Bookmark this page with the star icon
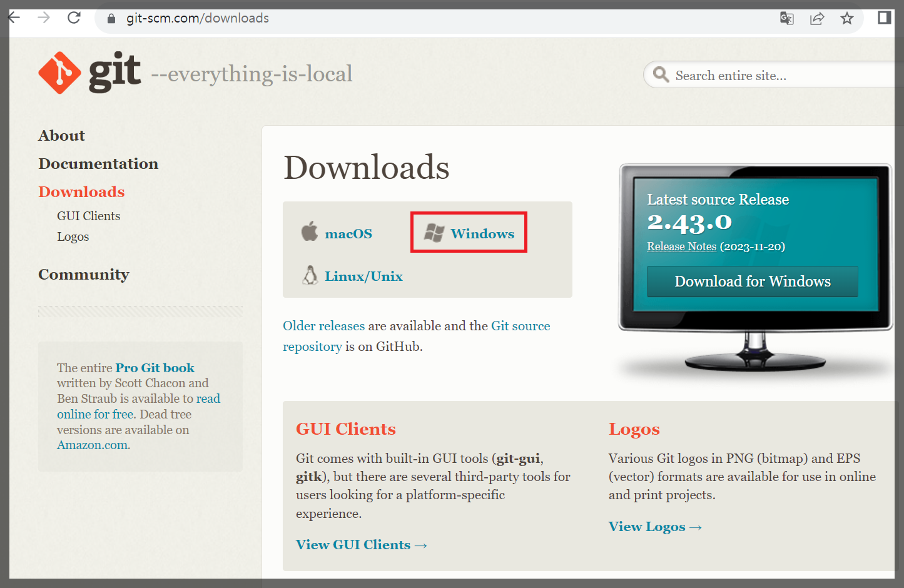This screenshot has height=588, width=904. (847, 18)
